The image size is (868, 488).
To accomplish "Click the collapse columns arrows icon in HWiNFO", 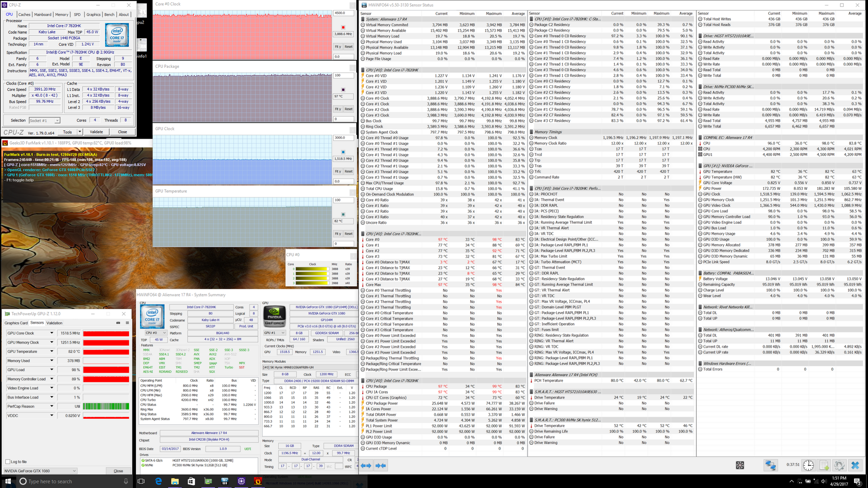I will coord(381,465).
